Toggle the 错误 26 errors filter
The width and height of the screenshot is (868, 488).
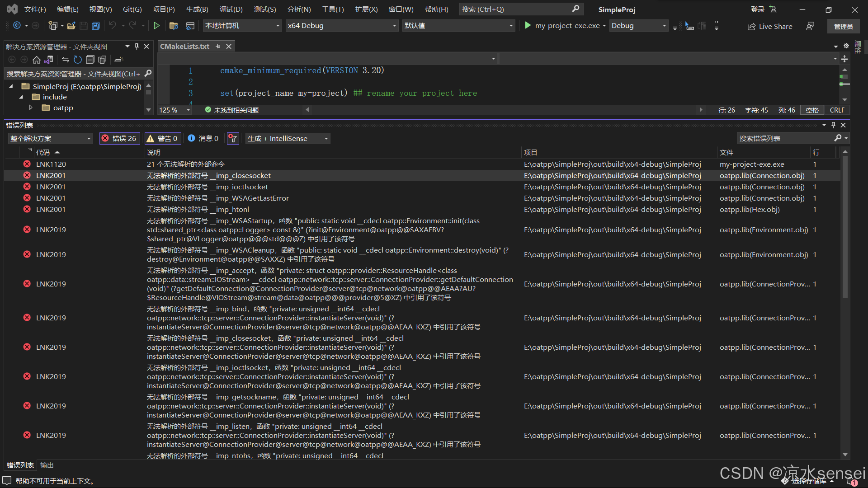click(119, 139)
